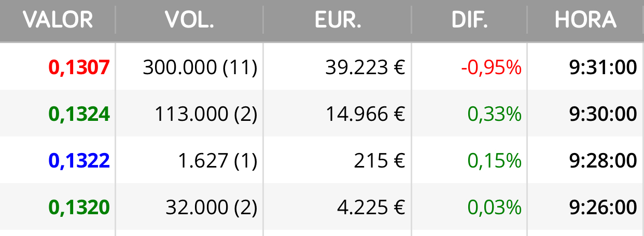Select the green 0,1320 price value
This screenshot has height=236, width=644.
[79, 207]
